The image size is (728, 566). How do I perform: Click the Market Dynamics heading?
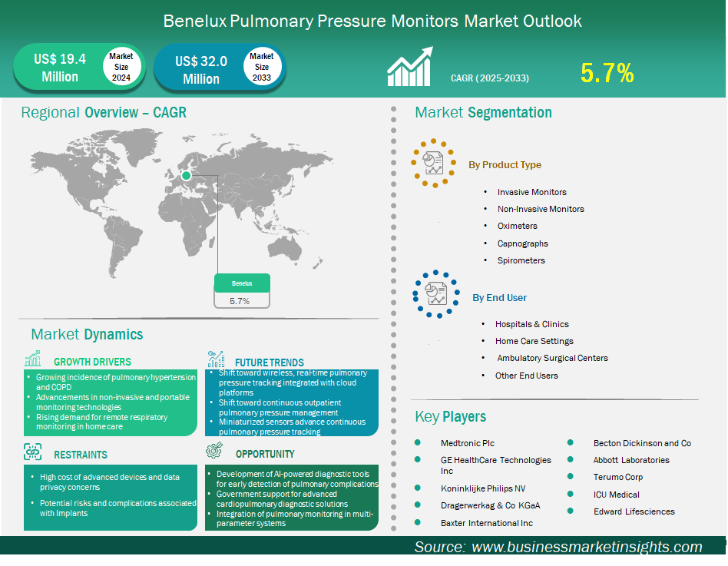pyautogui.click(x=87, y=335)
